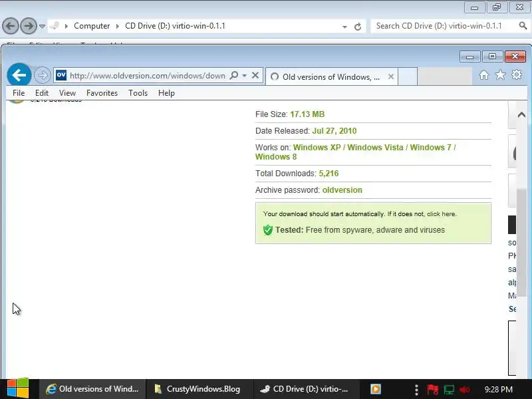
Task: Click the green Tested shield icon
Action: [268, 230]
